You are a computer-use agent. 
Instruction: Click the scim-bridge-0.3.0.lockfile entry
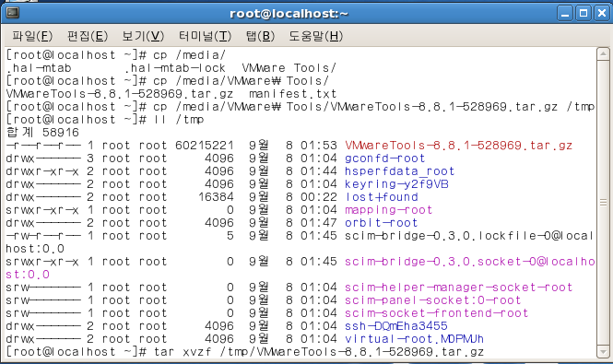[469, 236]
